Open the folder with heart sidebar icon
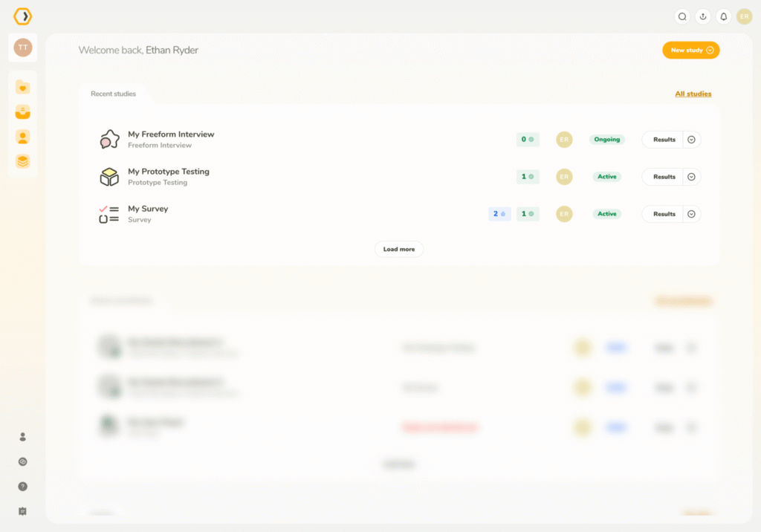The image size is (761, 532). point(23,88)
